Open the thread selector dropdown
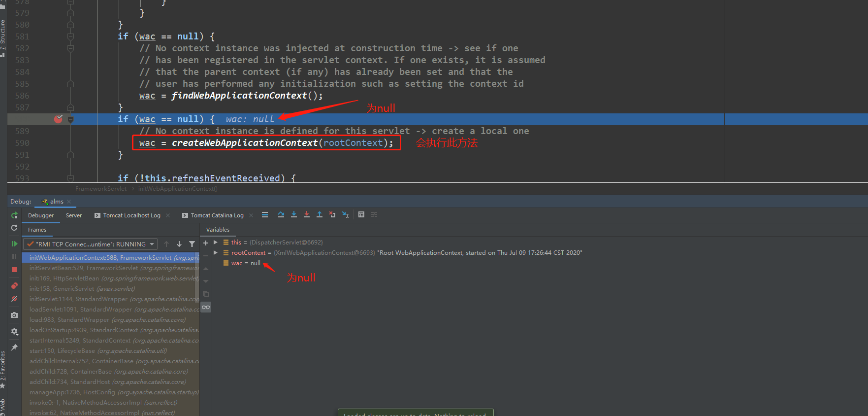This screenshot has height=416, width=868. [x=91, y=244]
